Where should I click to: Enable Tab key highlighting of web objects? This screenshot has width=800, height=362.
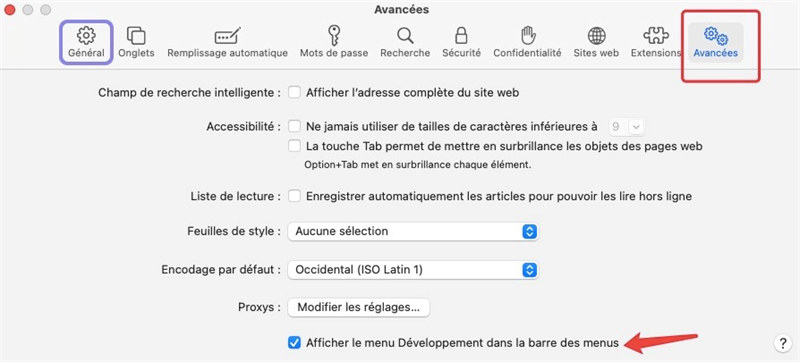pyautogui.click(x=294, y=146)
